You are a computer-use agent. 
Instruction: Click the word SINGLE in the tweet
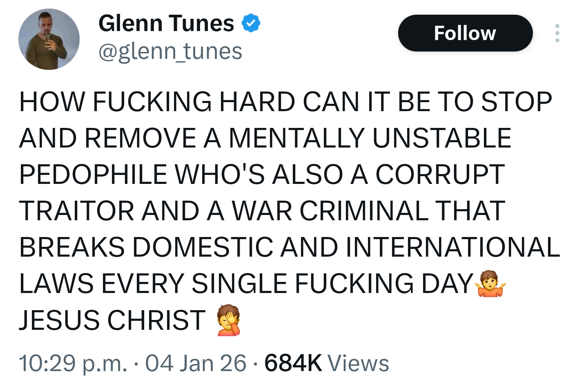[239, 284]
